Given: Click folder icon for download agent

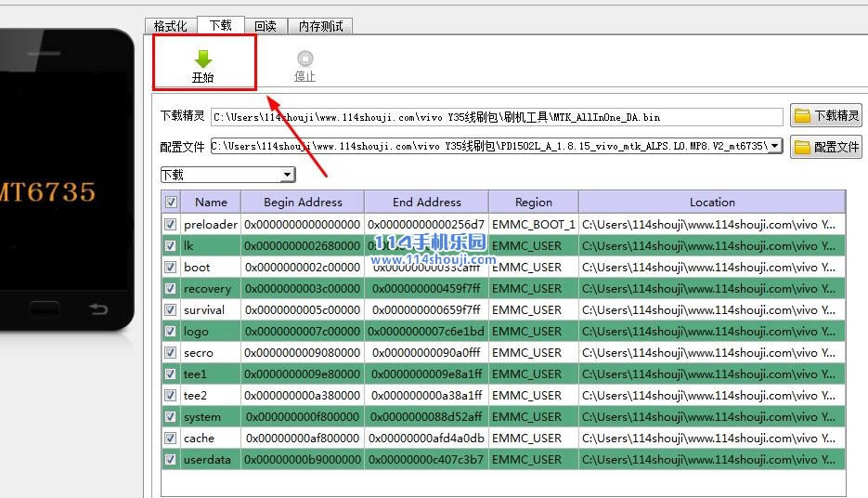Looking at the screenshot, I should pos(802,116).
